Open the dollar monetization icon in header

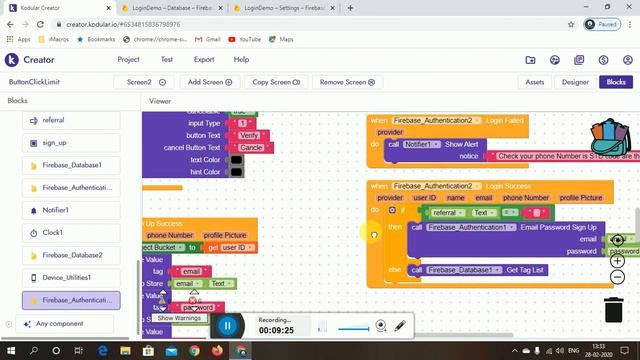(603, 60)
